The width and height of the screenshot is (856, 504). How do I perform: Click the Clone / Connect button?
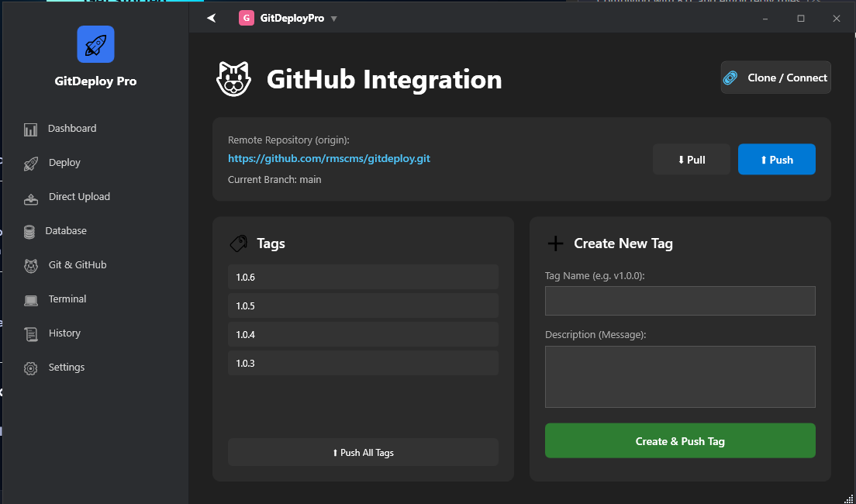(x=775, y=78)
